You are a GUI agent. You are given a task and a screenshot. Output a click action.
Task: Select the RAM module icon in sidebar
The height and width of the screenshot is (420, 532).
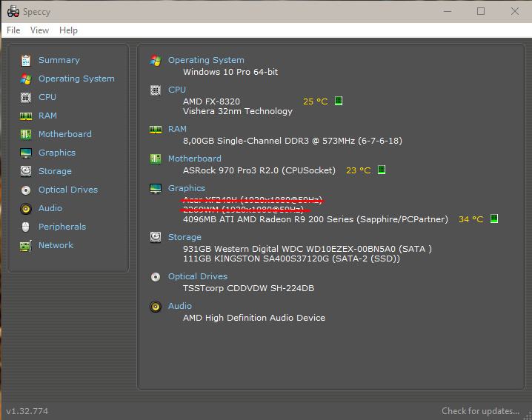(26, 116)
